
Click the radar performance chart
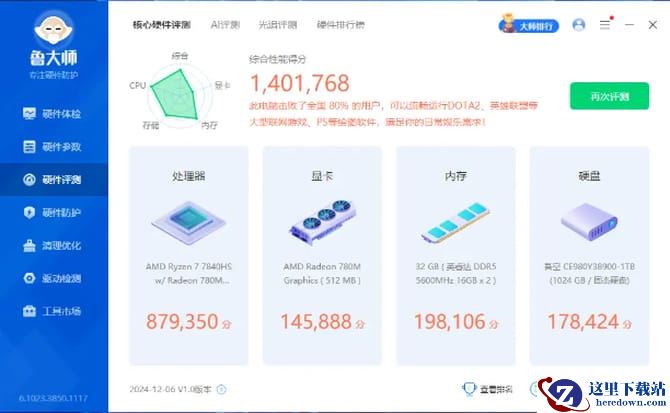(x=179, y=95)
